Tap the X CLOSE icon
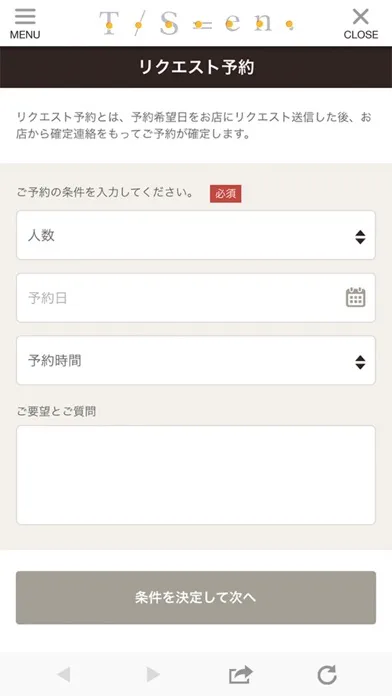Screen dimensions: 392x696 (x=360, y=17)
